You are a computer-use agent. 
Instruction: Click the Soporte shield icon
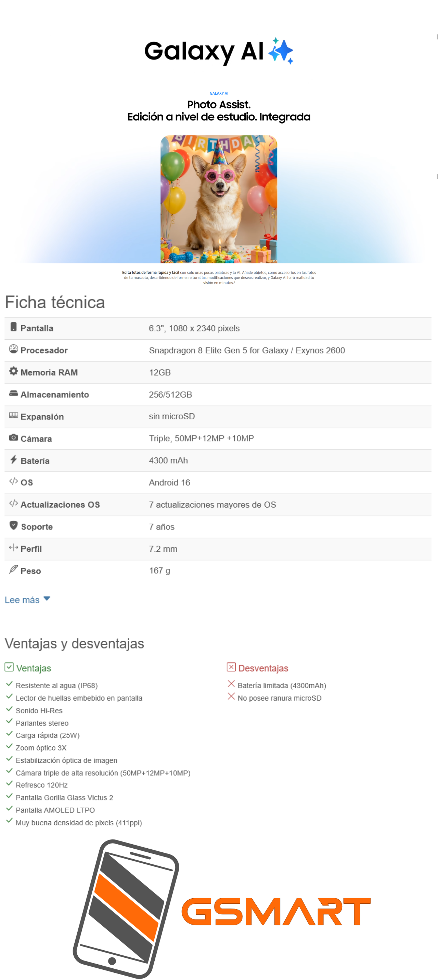click(13, 525)
